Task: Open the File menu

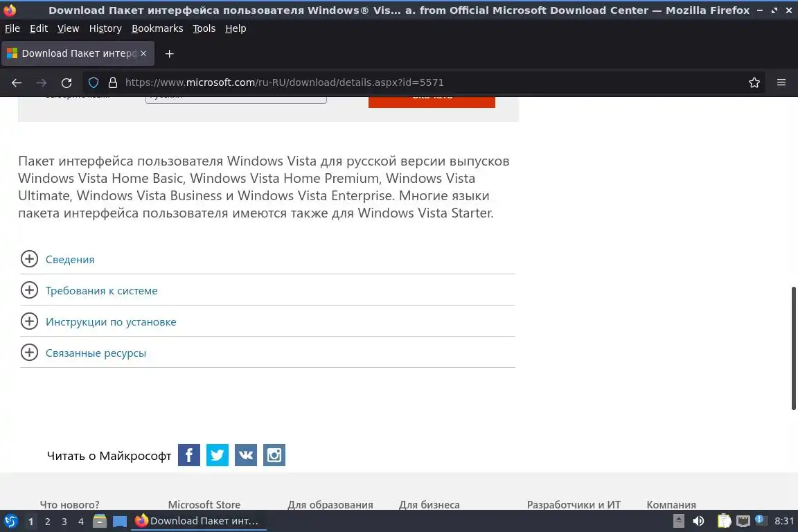Action: (x=12, y=28)
